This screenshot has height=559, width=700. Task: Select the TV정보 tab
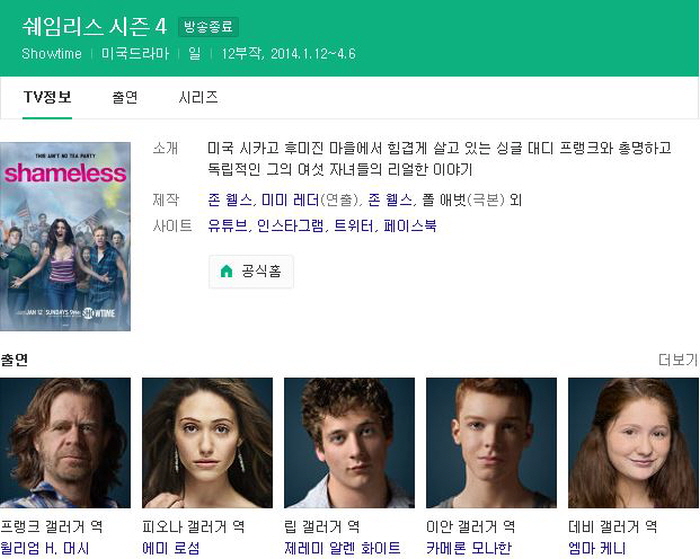tap(47, 97)
